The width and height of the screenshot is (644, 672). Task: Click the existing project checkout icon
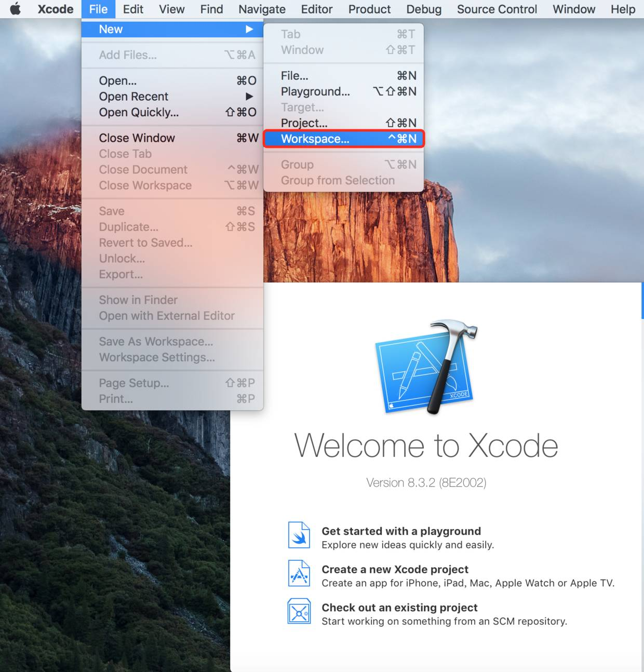(299, 611)
